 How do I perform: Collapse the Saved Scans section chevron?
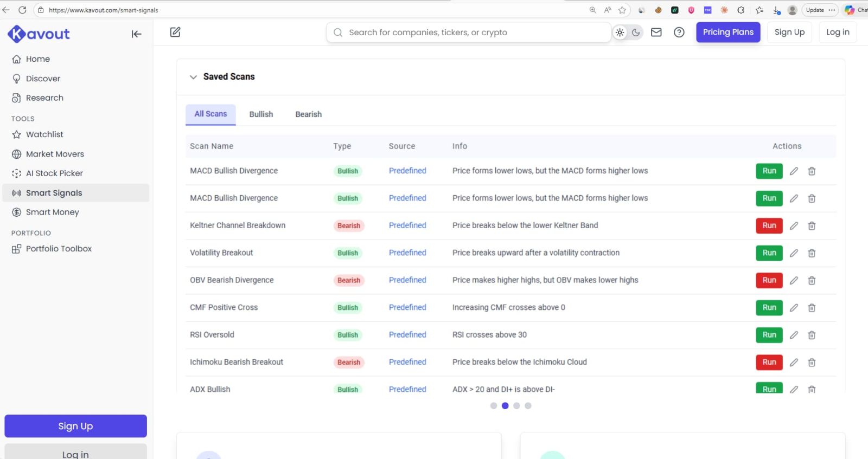pos(193,77)
